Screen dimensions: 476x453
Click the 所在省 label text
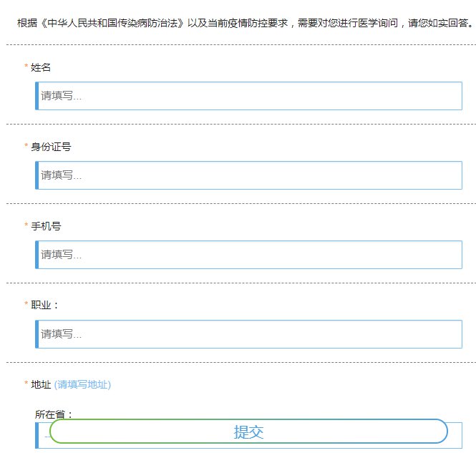pyautogui.click(x=54, y=414)
